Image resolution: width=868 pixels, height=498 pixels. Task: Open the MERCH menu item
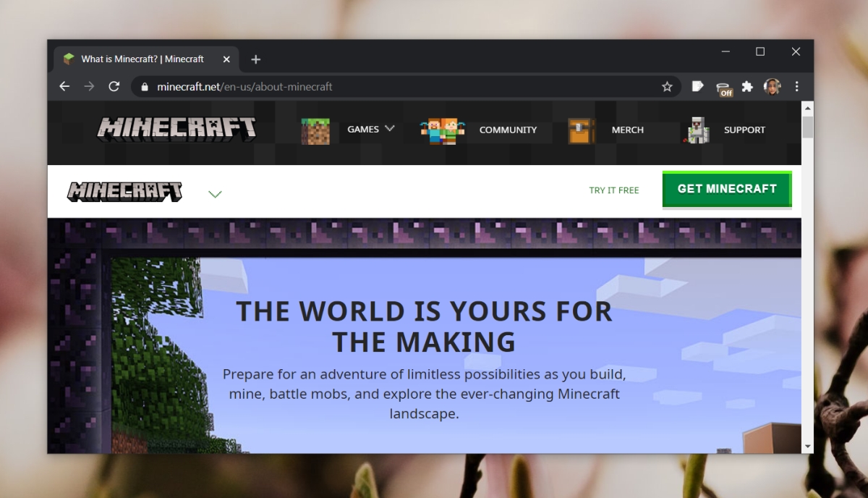[627, 130]
